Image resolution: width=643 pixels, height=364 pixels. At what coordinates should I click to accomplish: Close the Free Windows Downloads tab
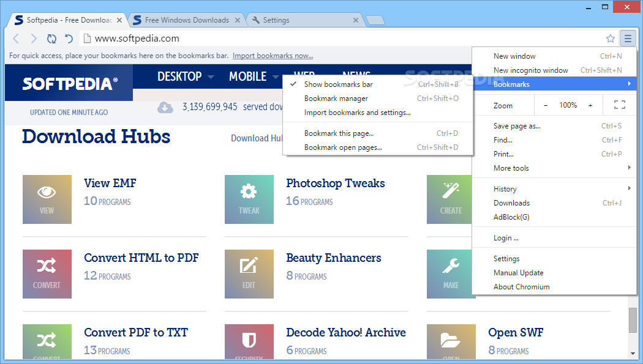(x=238, y=20)
